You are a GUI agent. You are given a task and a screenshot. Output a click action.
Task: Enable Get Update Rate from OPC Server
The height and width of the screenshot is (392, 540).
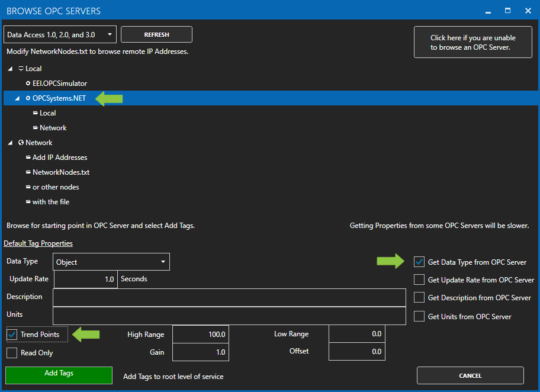click(x=419, y=279)
